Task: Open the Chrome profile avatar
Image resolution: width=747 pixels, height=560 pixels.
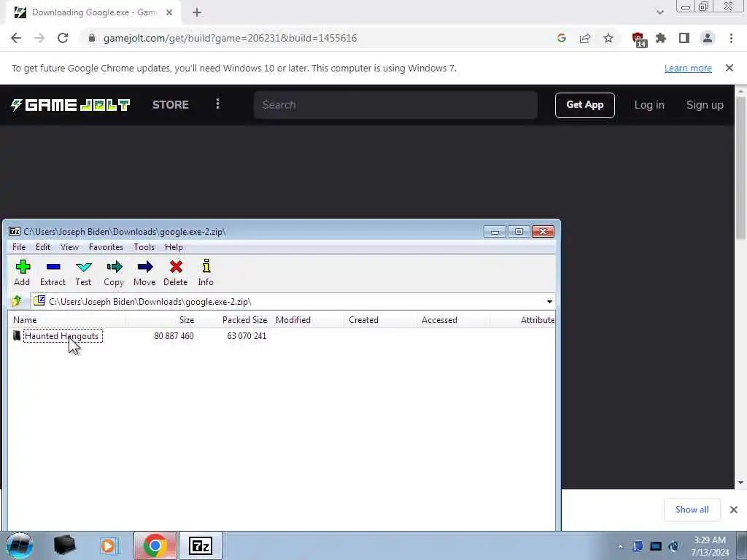Action: 708,38
